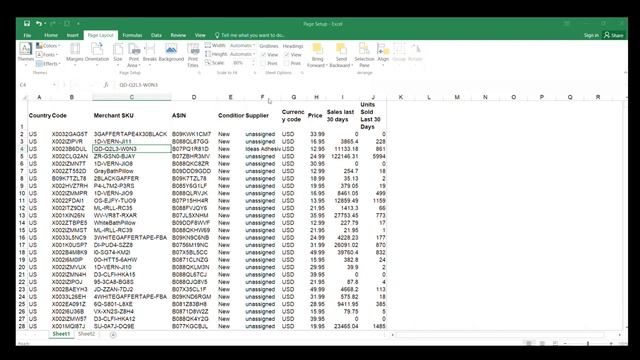Expand the theme Effects dropdown
The image size is (640, 360).
[48, 64]
